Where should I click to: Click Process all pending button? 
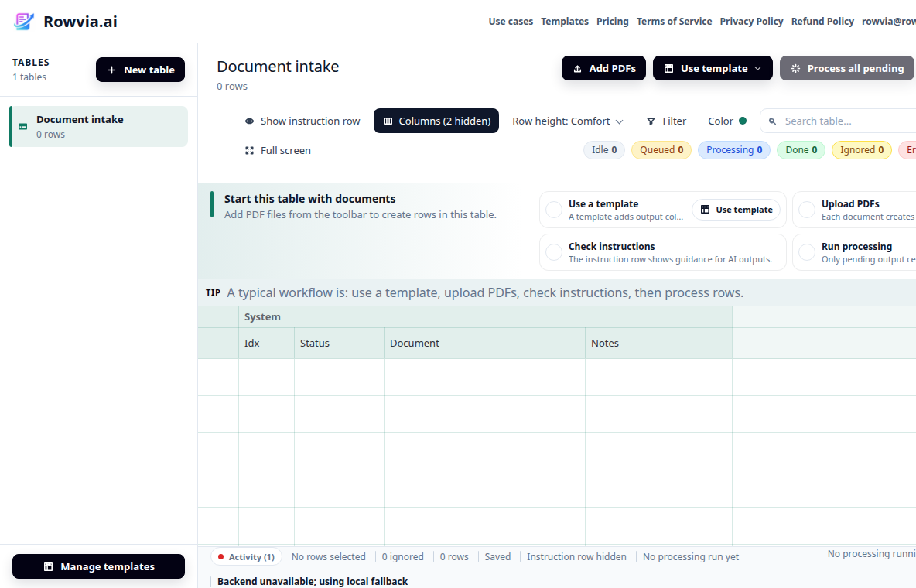click(846, 68)
